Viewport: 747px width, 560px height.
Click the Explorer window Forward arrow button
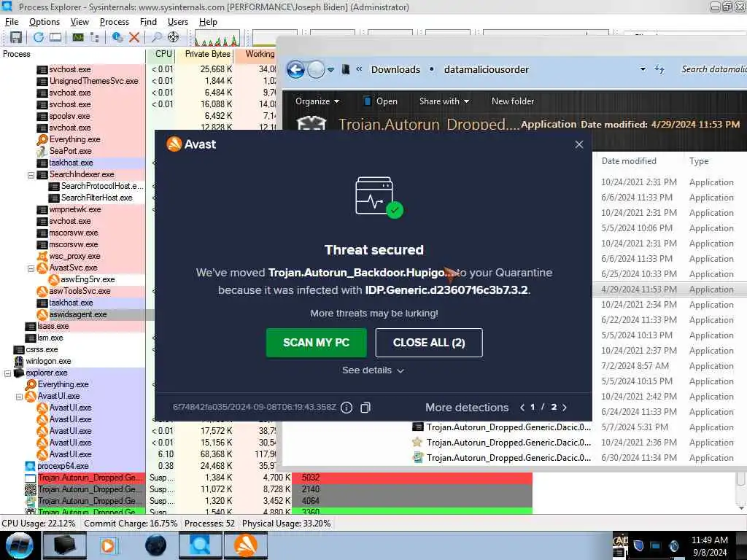pos(316,70)
